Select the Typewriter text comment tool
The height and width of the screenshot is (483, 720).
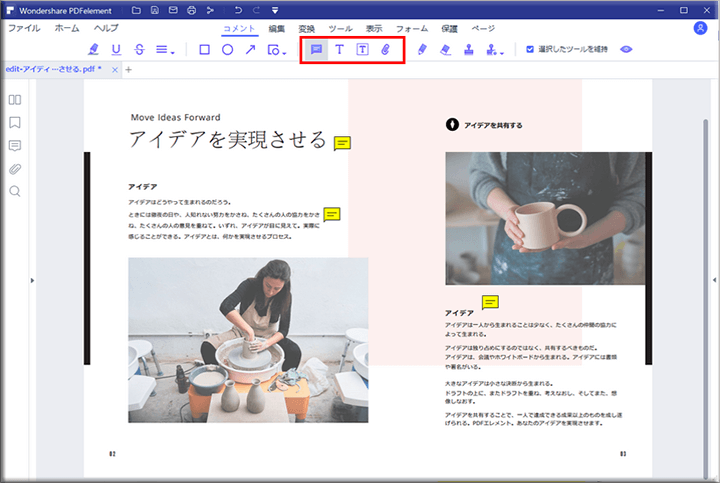click(339, 49)
